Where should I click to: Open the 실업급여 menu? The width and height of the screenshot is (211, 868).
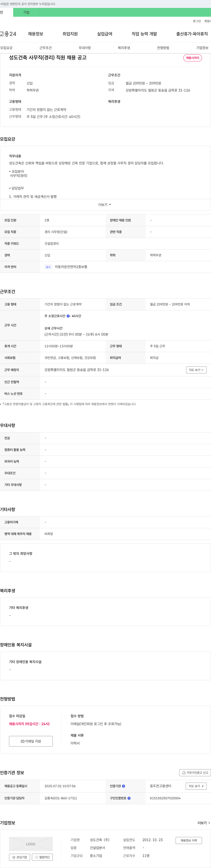tap(105, 34)
